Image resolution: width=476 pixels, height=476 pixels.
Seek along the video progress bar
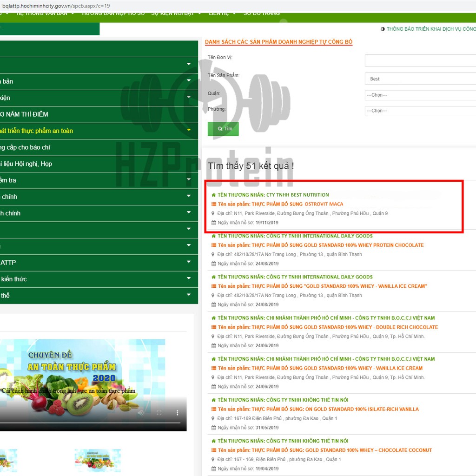[90, 422]
